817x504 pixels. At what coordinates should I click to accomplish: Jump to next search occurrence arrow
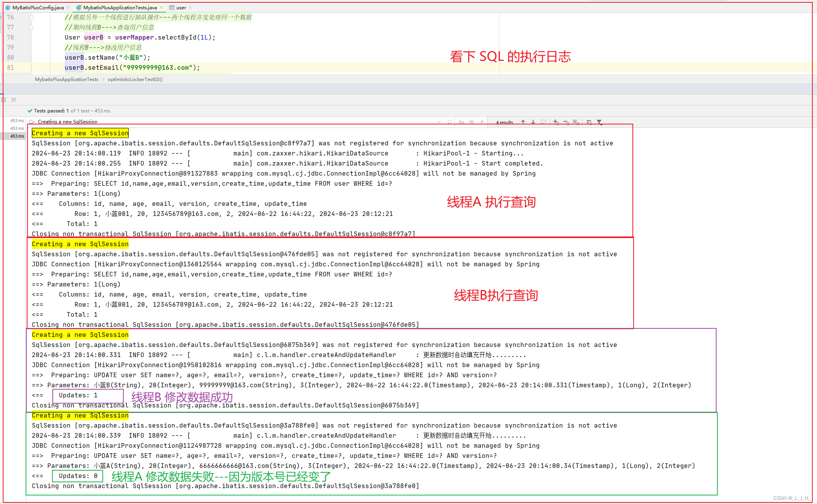(533, 122)
